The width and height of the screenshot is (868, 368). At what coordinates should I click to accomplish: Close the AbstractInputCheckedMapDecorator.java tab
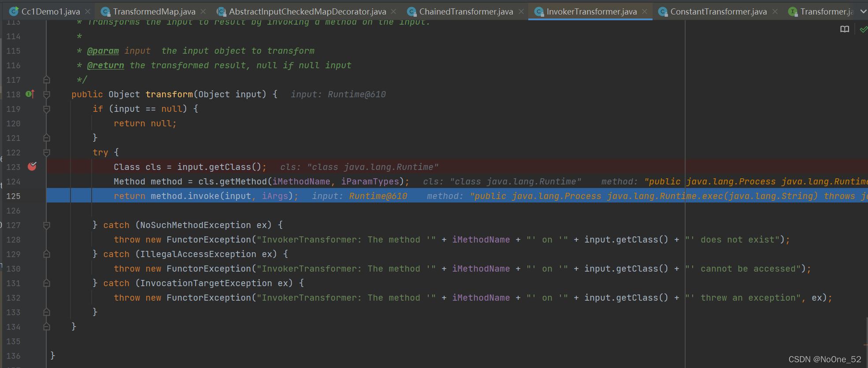(x=393, y=11)
